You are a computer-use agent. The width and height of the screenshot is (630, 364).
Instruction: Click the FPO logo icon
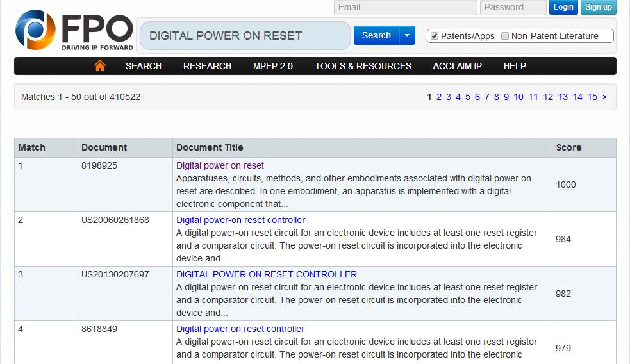pyautogui.click(x=36, y=29)
